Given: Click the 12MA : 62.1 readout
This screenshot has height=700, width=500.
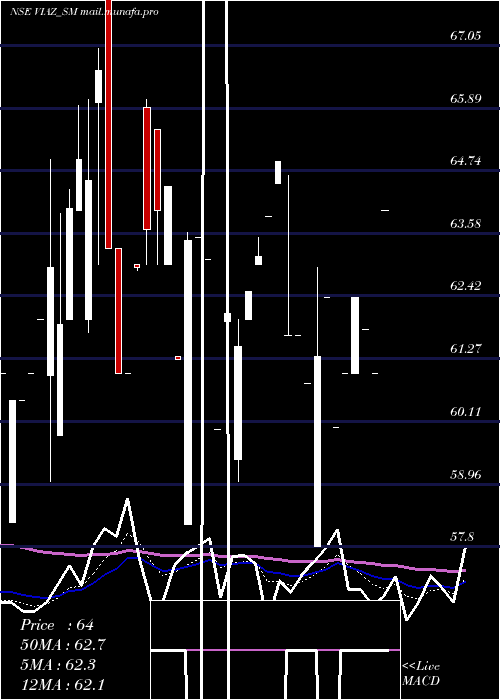Looking at the screenshot, I should tap(63, 684).
